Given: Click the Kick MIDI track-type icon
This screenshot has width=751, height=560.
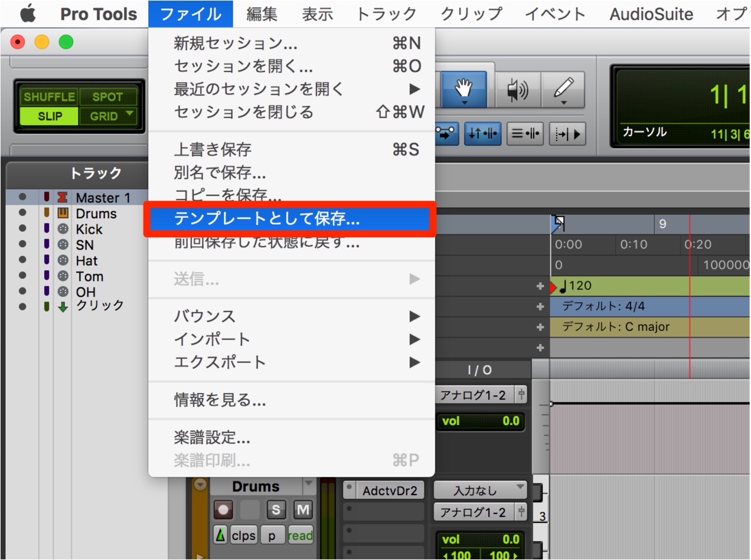Looking at the screenshot, I should coord(63,229).
